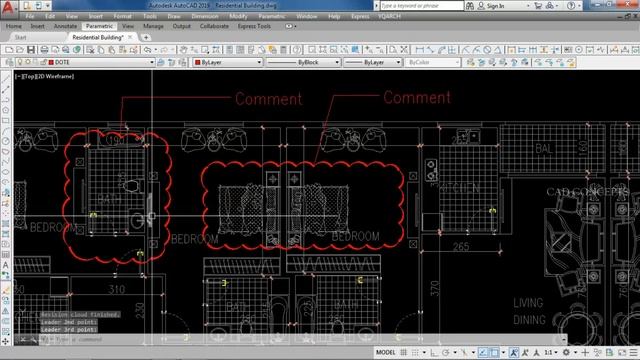The height and width of the screenshot is (360, 640).
Task: Click the viewport label [Top] control
Action: coord(30,76)
